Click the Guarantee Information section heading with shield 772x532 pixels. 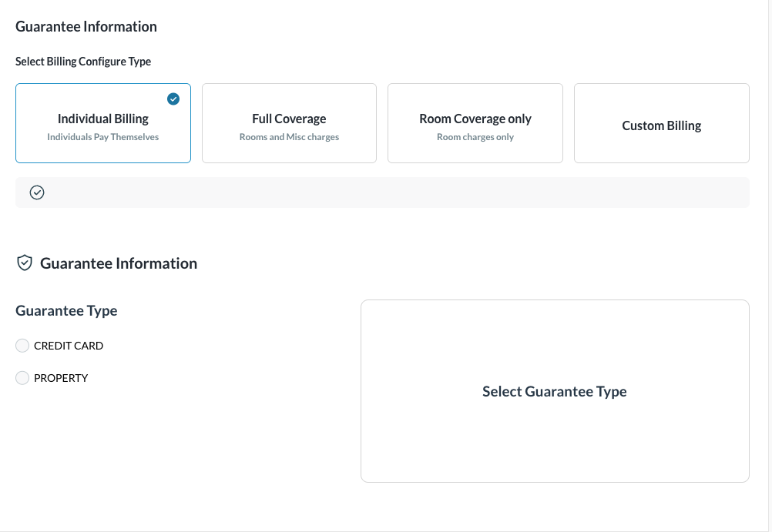pyautogui.click(x=119, y=263)
